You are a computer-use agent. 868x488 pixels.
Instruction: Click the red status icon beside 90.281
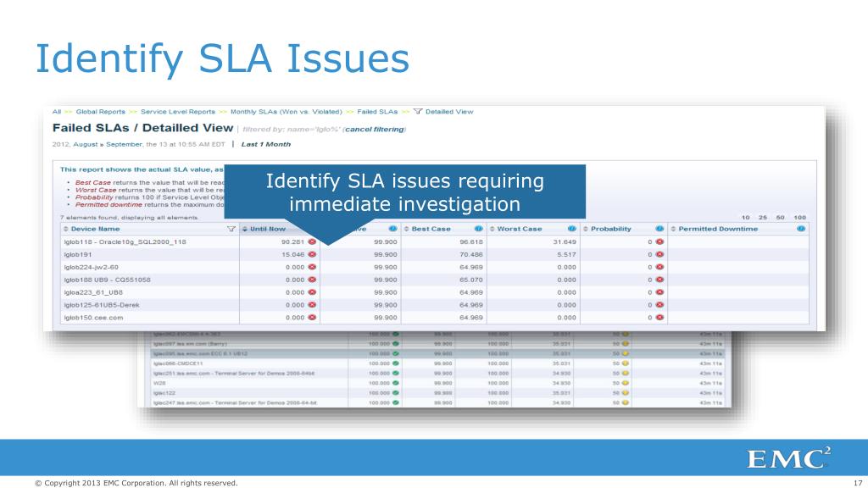click(x=312, y=241)
